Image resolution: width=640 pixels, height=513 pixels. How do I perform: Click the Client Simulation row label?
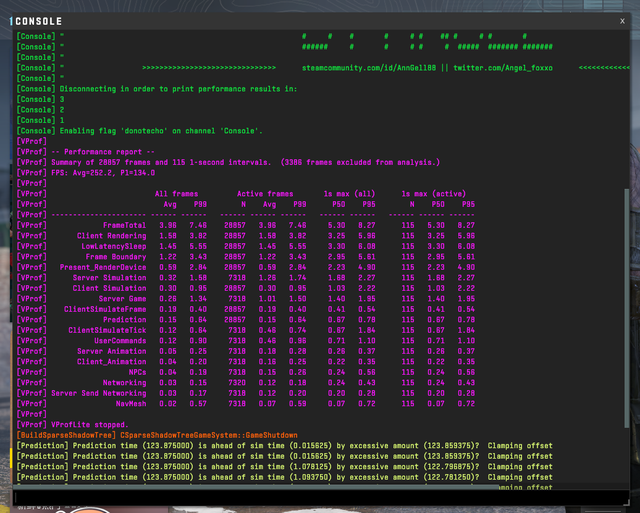pyautogui.click(x=109, y=288)
